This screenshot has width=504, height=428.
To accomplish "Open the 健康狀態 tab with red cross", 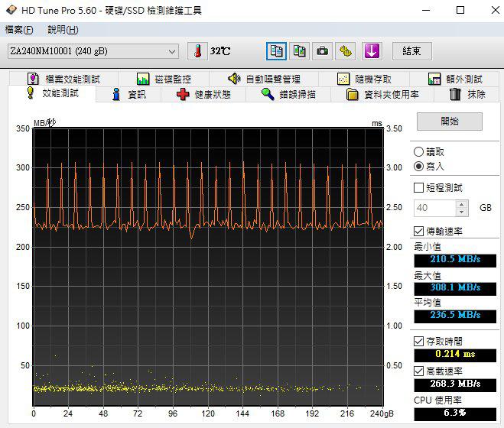I will tap(203, 95).
